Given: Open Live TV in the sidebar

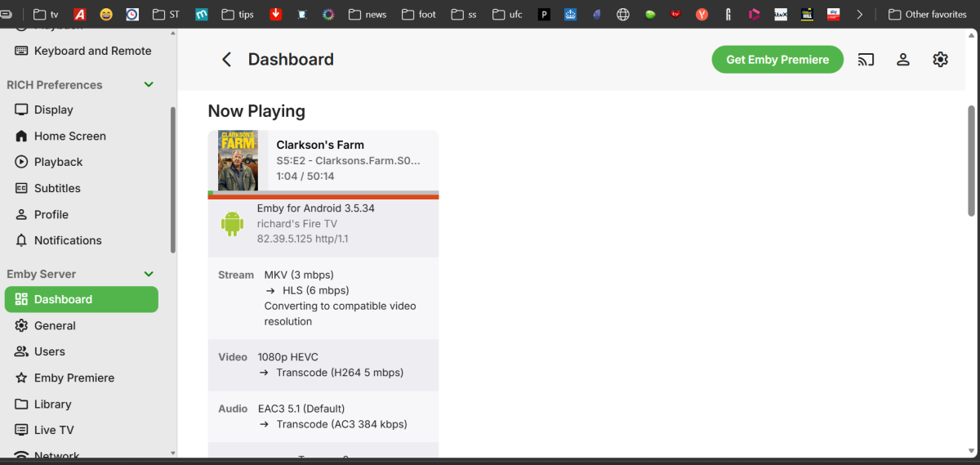Looking at the screenshot, I should [x=82, y=430].
